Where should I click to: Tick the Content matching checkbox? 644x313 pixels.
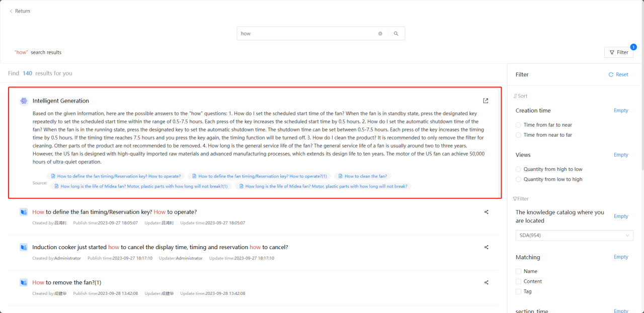click(x=518, y=281)
